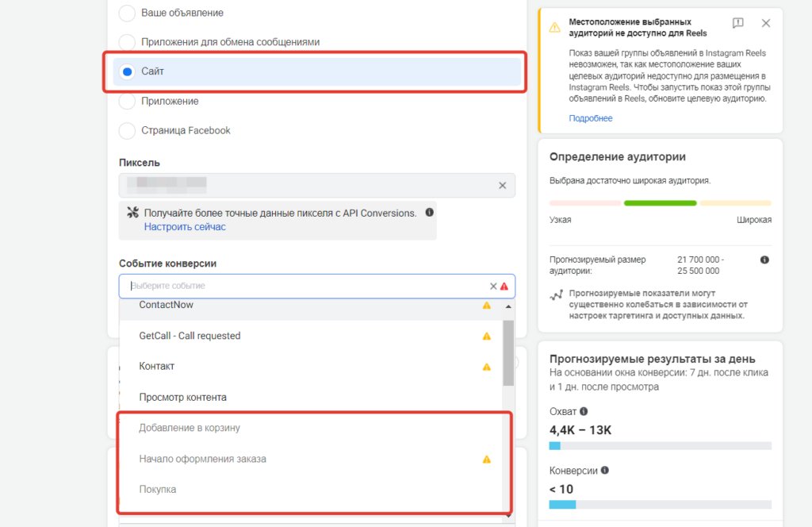The image size is (812, 527).
Task: Click the audience breadth slider bar
Action: click(x=660, y=202)
